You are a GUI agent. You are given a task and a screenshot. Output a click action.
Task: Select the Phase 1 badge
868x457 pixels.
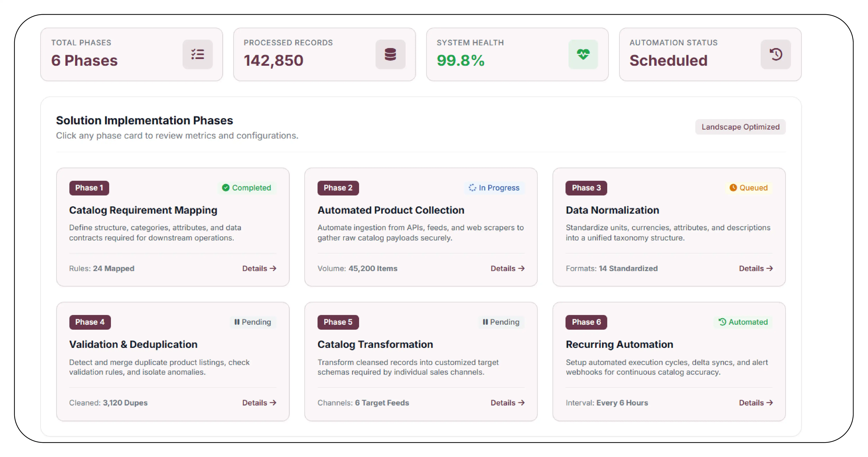pos(89,188)
